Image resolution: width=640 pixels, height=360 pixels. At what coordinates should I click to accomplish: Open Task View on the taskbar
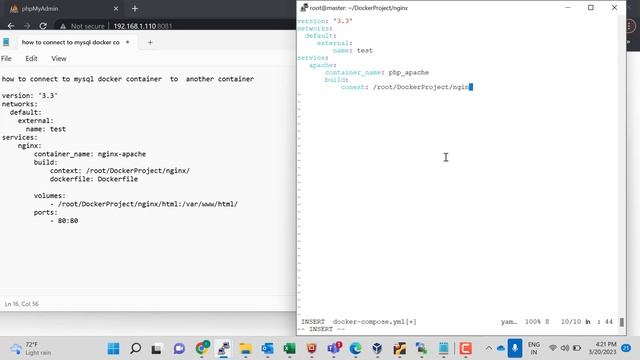click(x=156, y=349)
